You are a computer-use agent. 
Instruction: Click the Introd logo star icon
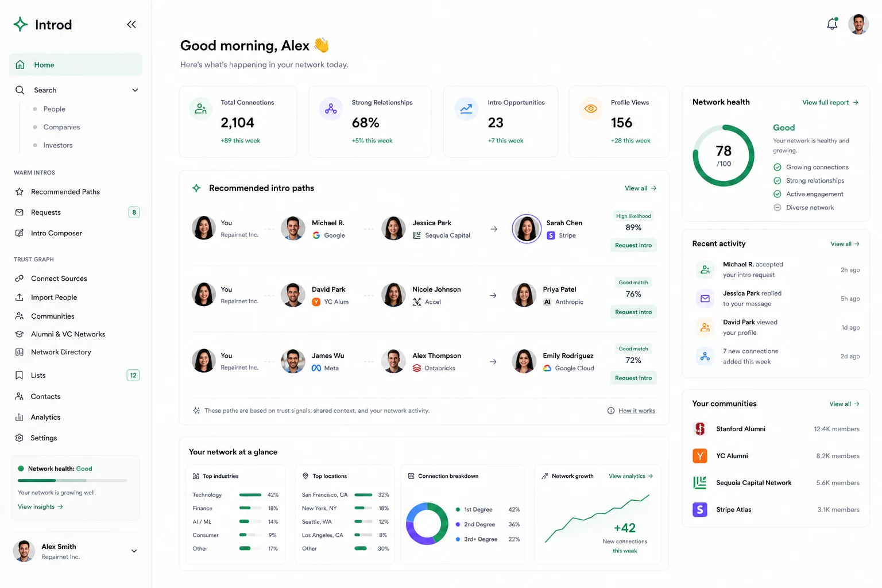pos(21,24)
